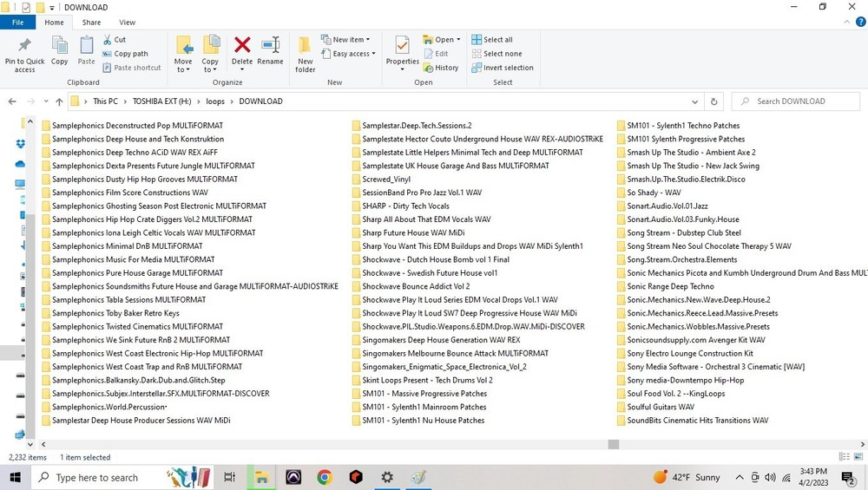Click navigation pane scroll up arrow
Screen dimensions: 868x490
(x=30, y=121)
